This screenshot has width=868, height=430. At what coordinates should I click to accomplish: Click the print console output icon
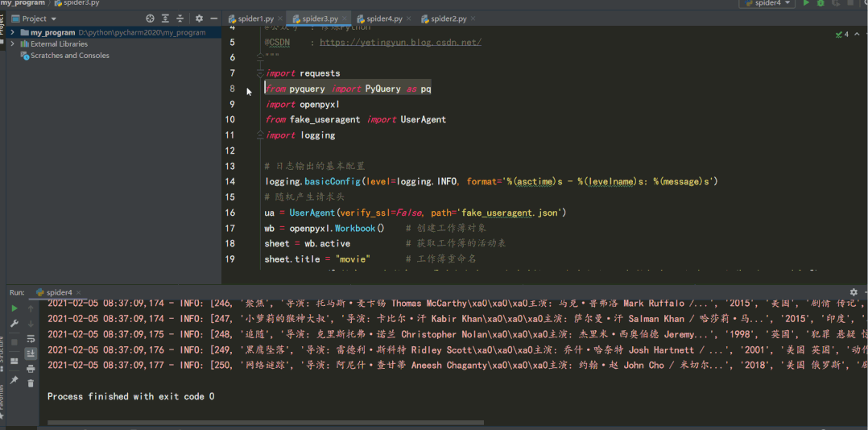[31, 369]
